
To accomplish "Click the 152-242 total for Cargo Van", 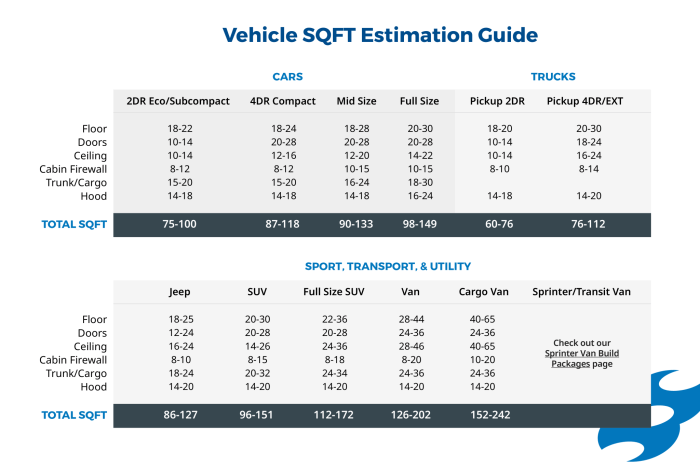I will click(x=490, y=415).
